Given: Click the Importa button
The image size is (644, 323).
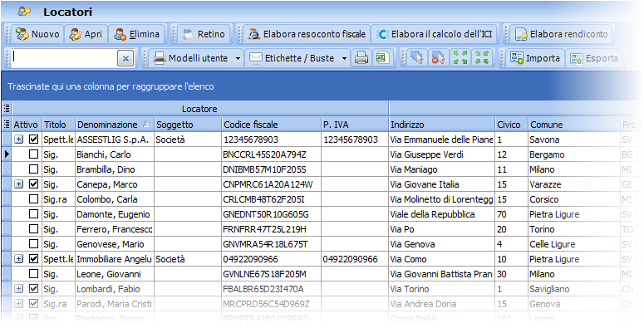Looking at the screenshot, I should point(535,58).
